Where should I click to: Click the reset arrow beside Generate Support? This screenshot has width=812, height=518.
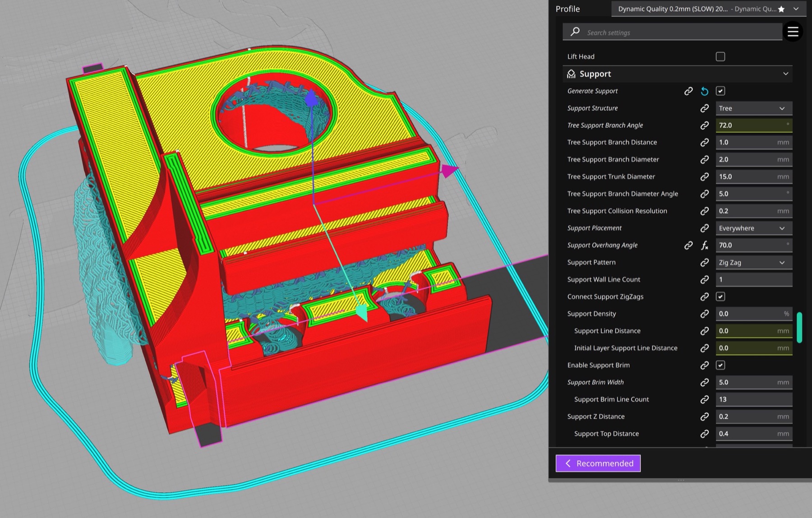click(704, 91)
